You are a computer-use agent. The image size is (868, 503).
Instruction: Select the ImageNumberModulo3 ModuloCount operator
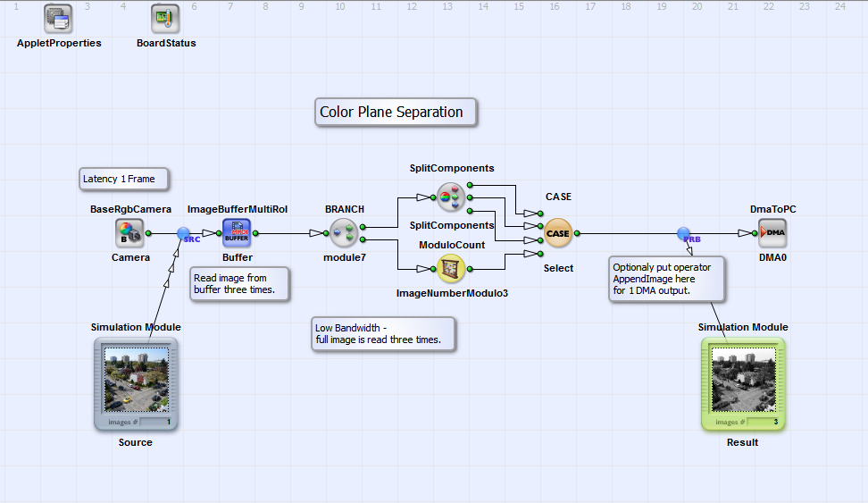click(451, 268)
